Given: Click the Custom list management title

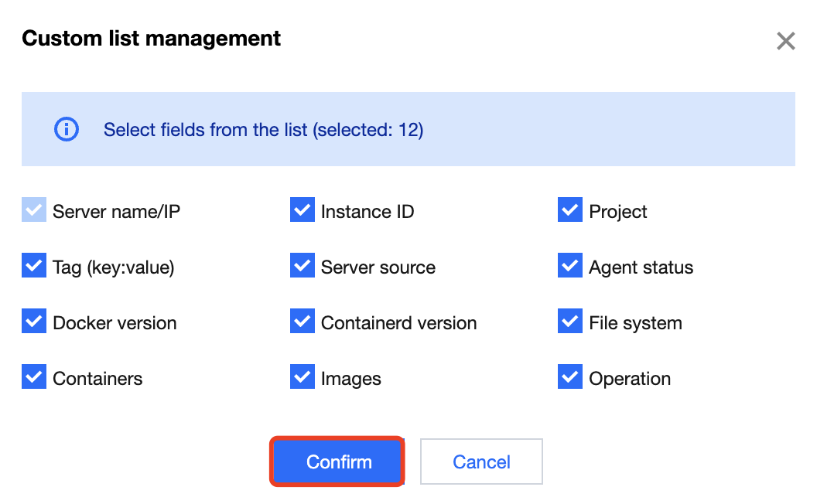Looking at the screenshot, I should click(151, 38).
